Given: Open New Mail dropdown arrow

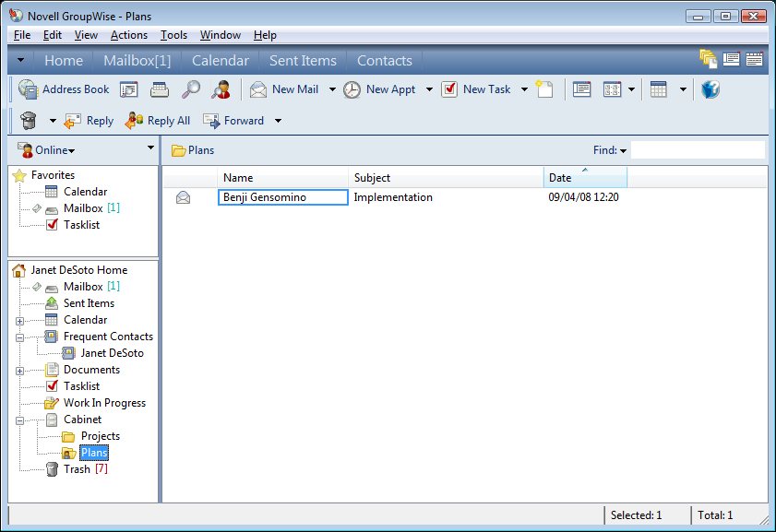Looking at the screenshot, I should pos(332,89).
